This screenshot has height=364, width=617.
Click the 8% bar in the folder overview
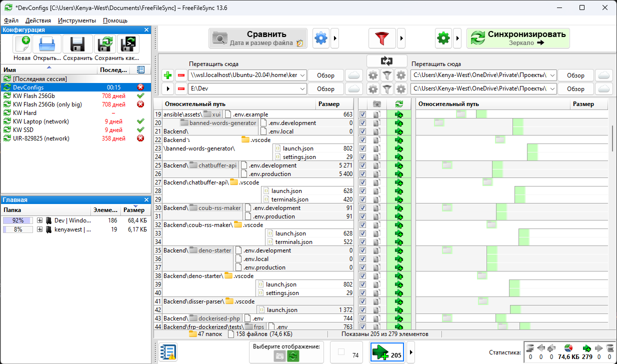(x=18, y=229)
